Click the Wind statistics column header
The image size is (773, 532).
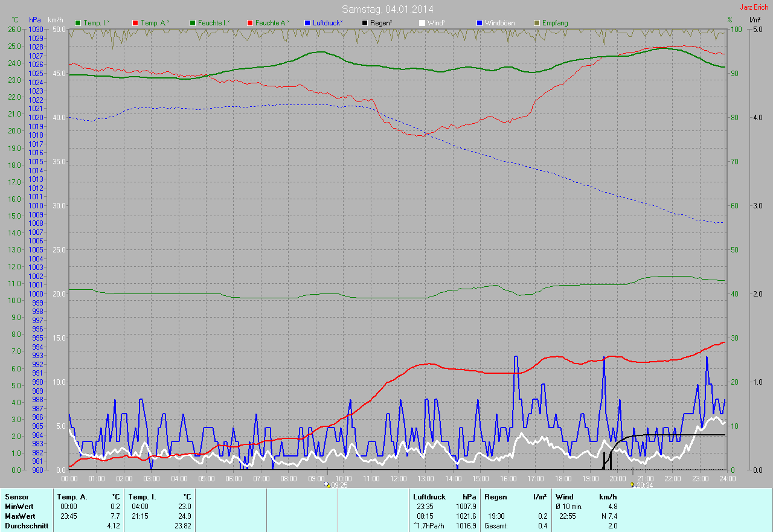click(564, 496)
